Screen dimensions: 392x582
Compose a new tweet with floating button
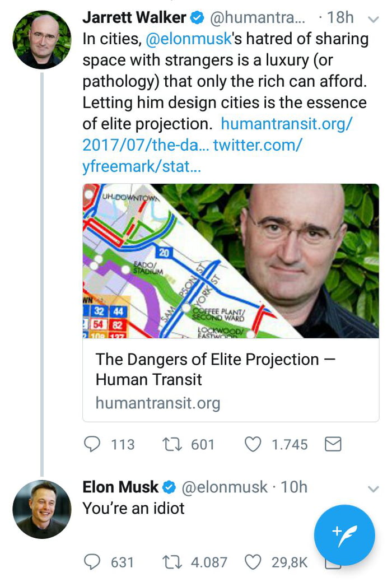(344, 535)
